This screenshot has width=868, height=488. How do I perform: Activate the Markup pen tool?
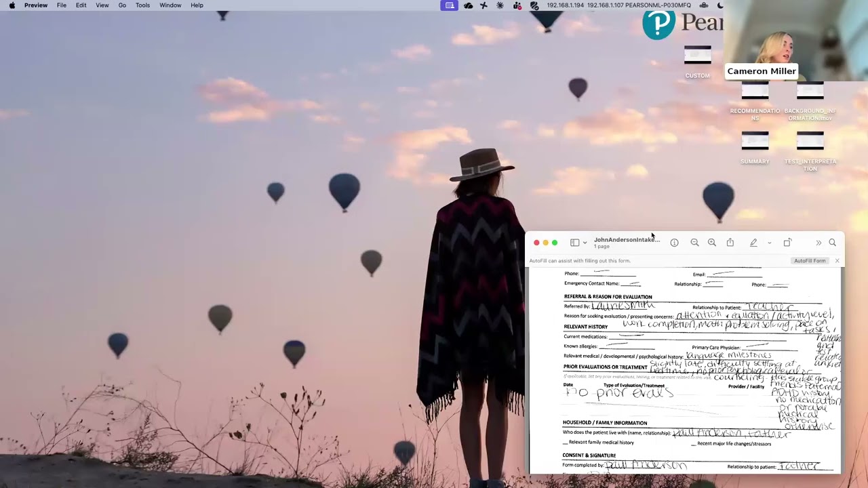coord(753,243)
